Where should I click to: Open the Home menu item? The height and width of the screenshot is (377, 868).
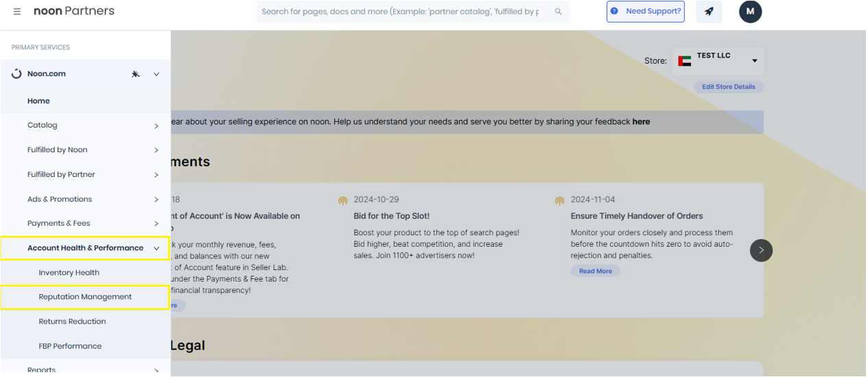tap(85, 101)
